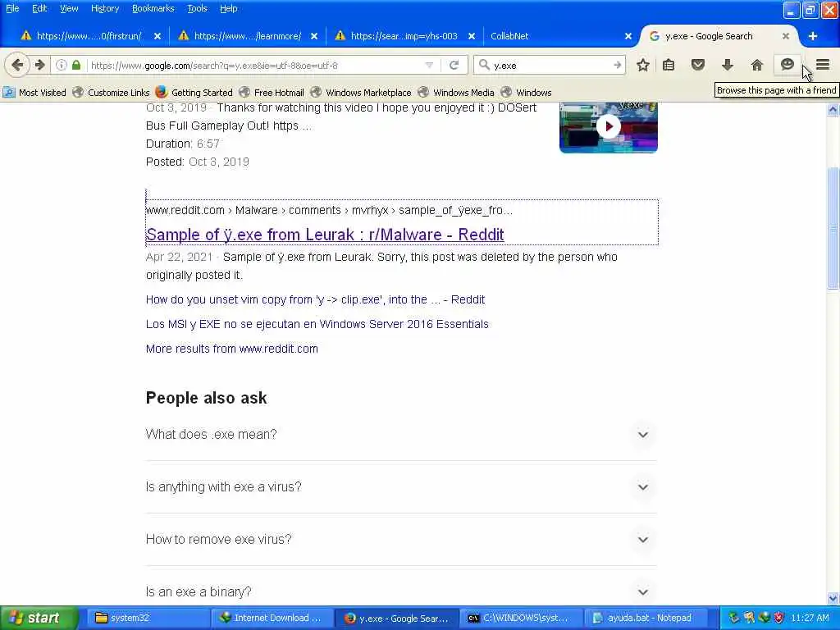Go forward with the forward arrow
This screenshot has width=840, height=630.
(39, 66)
